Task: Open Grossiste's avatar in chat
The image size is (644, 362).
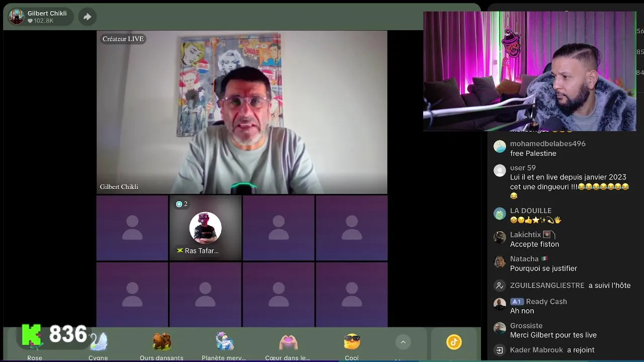Action: click(x=500, y=328)
